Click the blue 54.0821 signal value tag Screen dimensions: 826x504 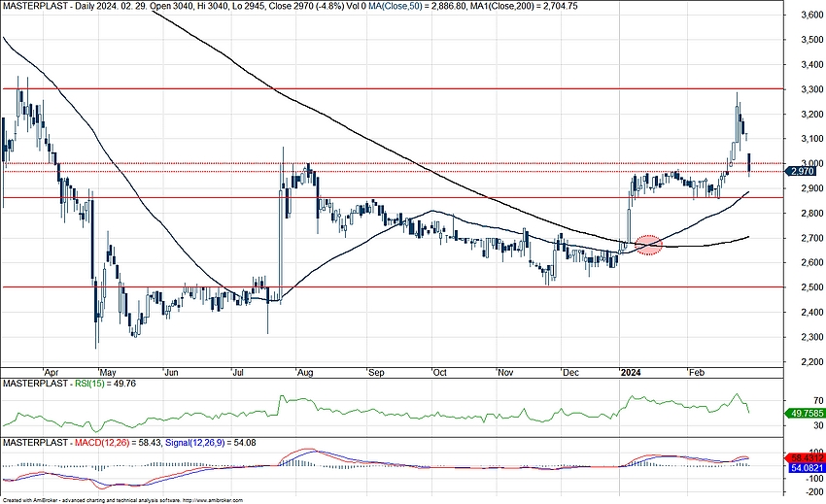pyautogui.click(x=806, y=468)
